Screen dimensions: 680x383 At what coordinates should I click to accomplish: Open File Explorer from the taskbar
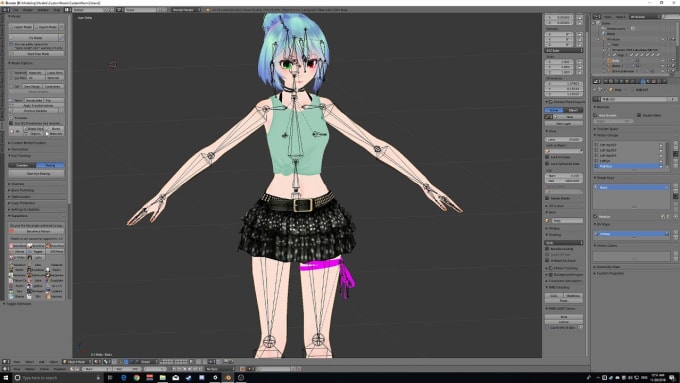(163, 378)
